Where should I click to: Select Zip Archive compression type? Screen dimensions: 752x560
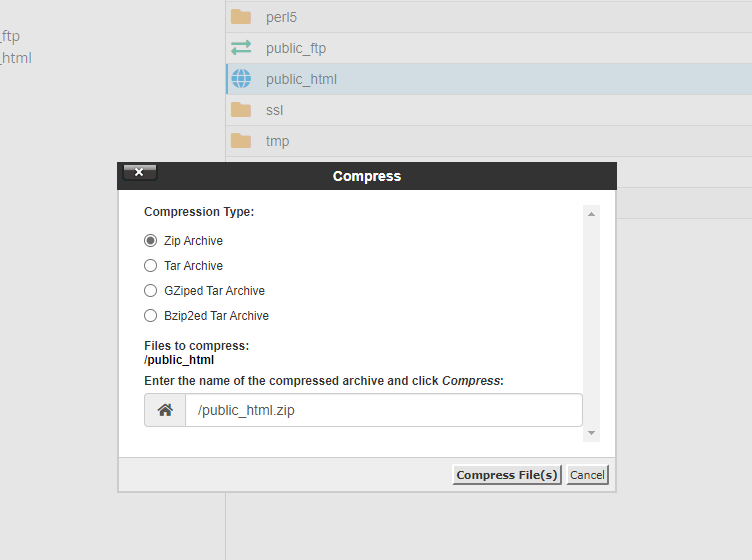click(151, 241)
